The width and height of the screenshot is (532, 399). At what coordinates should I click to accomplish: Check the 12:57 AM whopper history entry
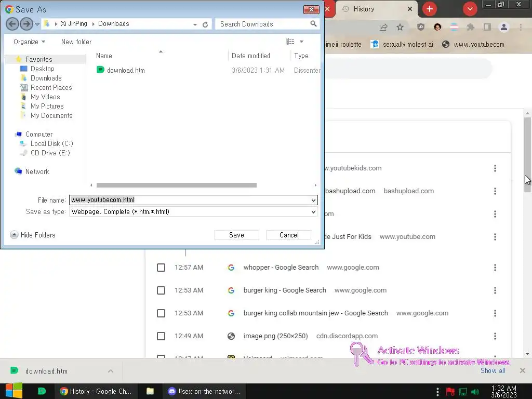(161, 268)
